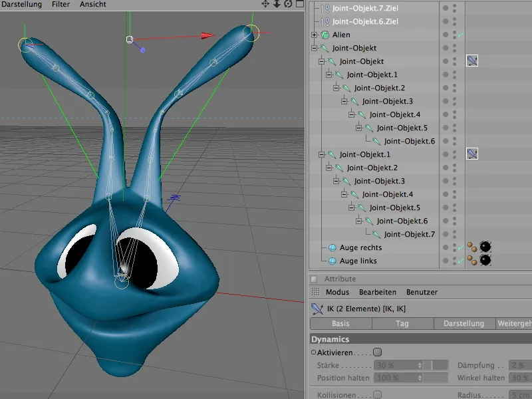
Task: Click the Stärke value stepper arrows
Action: click(x=420, y=365)
